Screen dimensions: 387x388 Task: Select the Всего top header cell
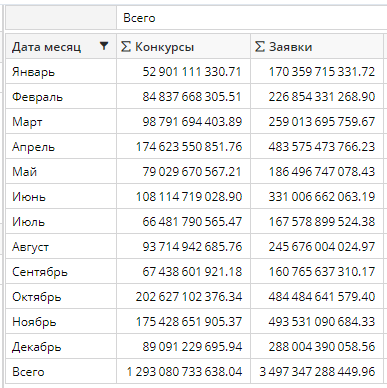pos(139,18)
